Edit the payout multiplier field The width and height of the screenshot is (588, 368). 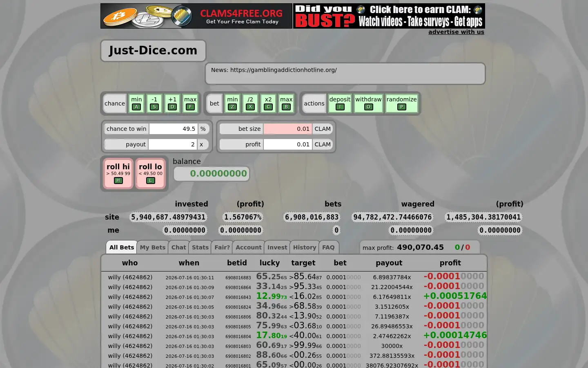(173, 144)
